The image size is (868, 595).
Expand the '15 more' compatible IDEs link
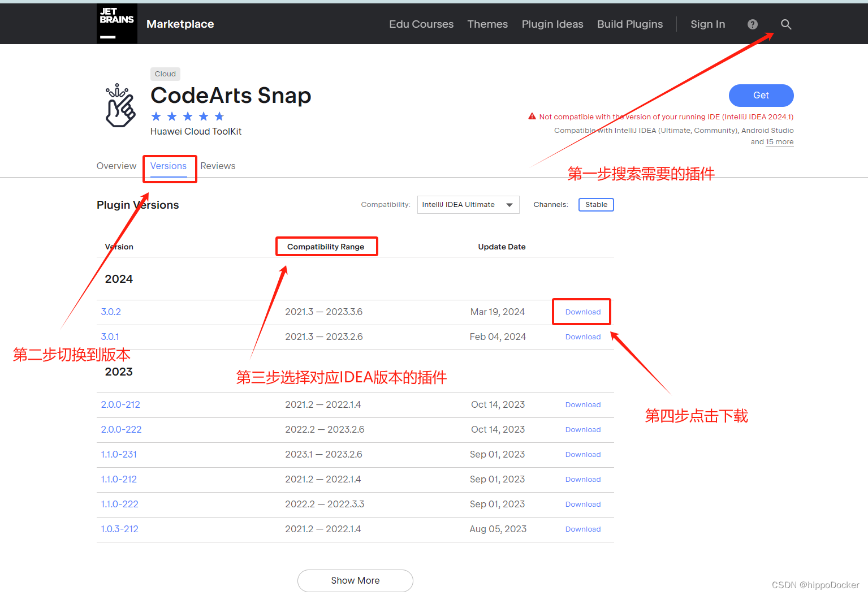point(780,142)
